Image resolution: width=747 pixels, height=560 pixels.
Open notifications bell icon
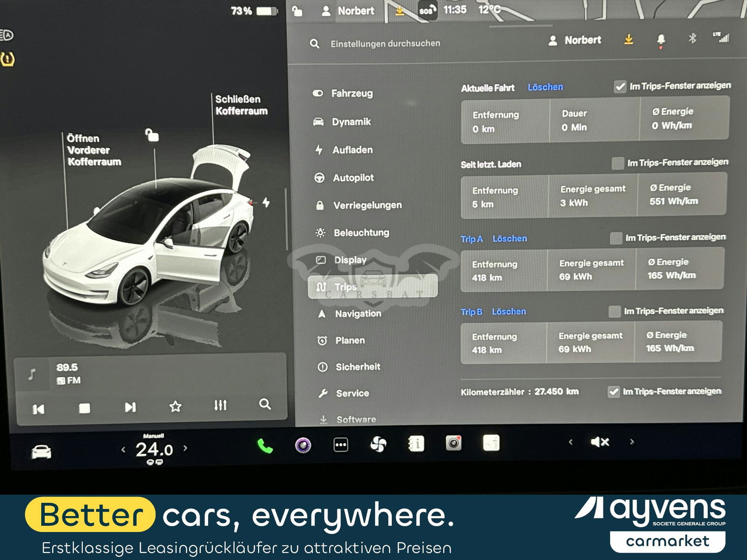coord(661,40)
